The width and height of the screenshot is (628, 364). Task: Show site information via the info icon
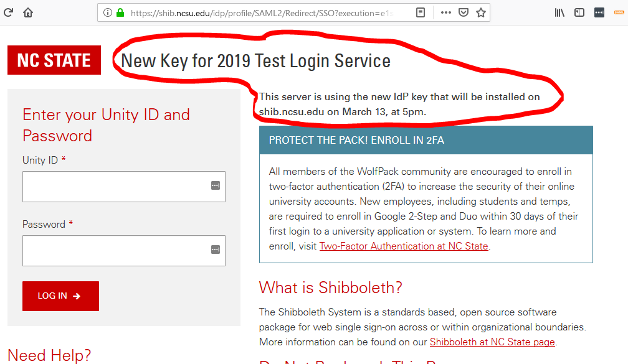107,13
